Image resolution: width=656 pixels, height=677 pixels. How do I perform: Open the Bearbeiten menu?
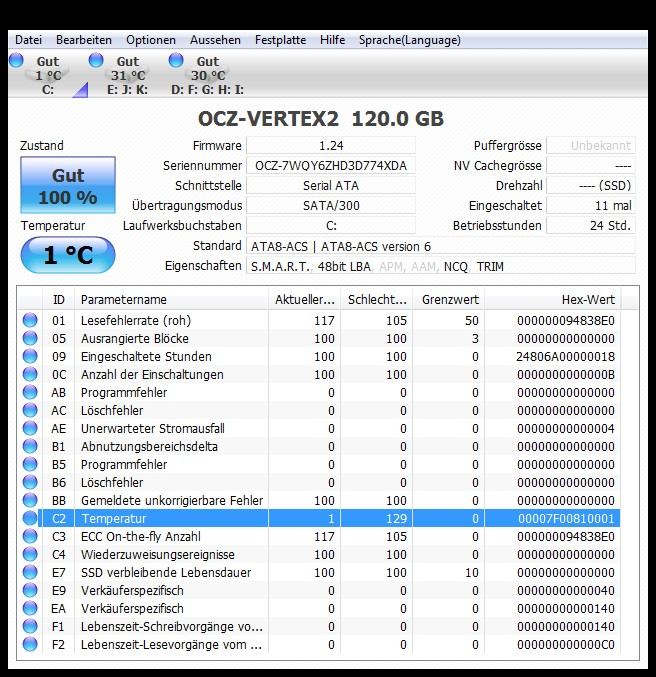[x=84, y=40]
